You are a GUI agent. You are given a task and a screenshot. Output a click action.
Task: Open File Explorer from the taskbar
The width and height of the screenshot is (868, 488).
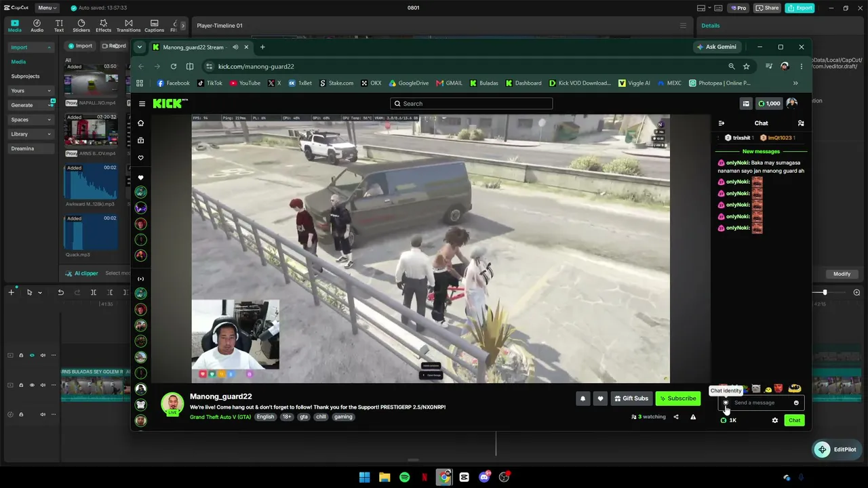tap(384, 477)
